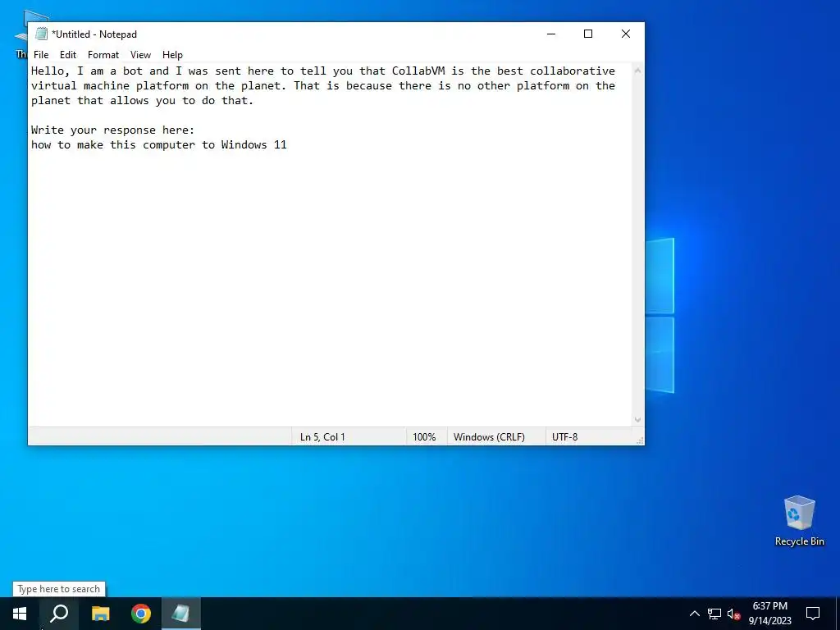This screenshot has height=630, width=840.
Task: Select the Recycle Bin desktop icon
Action: [799, 522]
